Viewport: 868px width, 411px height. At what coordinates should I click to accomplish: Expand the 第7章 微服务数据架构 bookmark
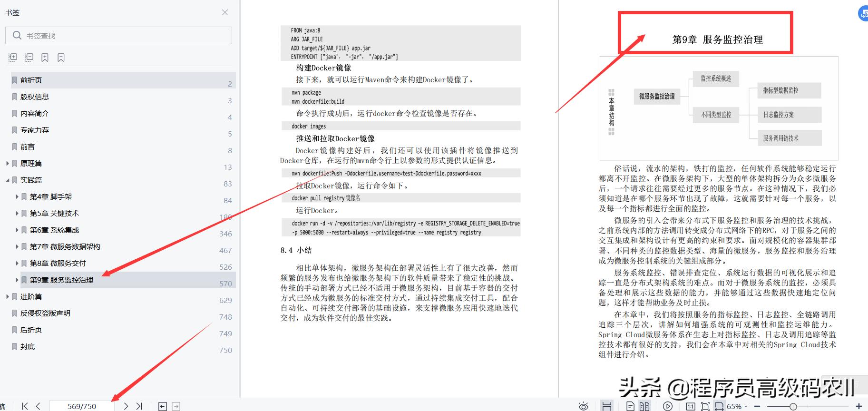click(17, 246)
